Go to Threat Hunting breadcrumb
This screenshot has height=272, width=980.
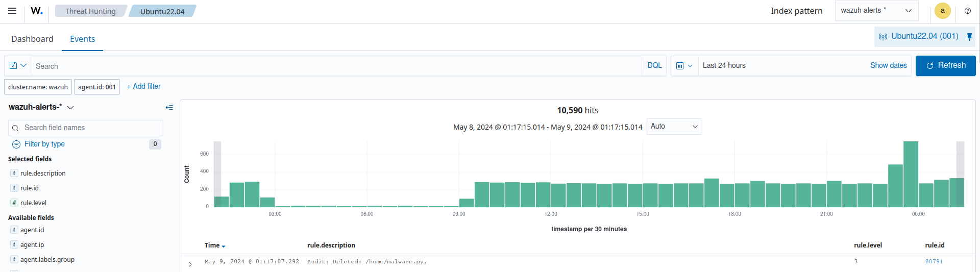point(90,11)
